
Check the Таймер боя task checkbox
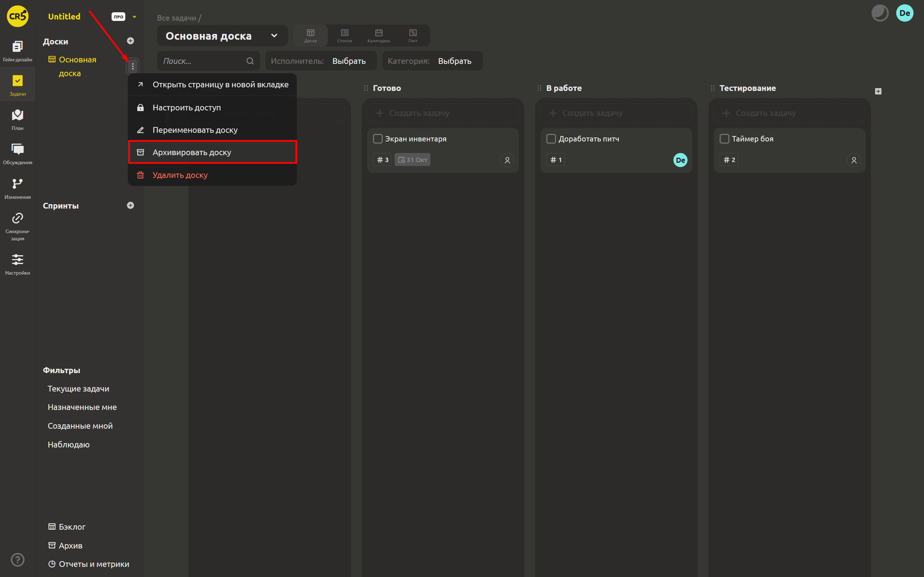[x=724, y=139]
